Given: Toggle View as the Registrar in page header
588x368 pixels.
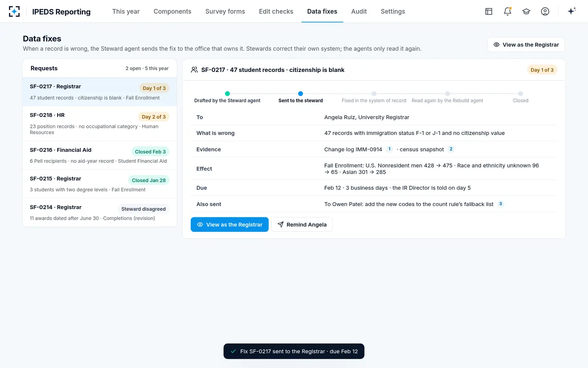Looking at the screenshot, I should click(526, 45).
